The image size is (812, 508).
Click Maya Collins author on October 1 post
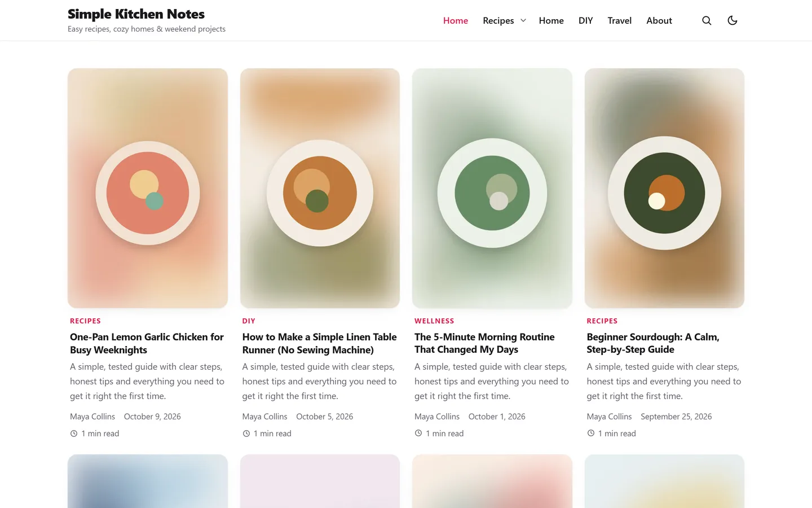pyautogui.click(x=437, y=417)
